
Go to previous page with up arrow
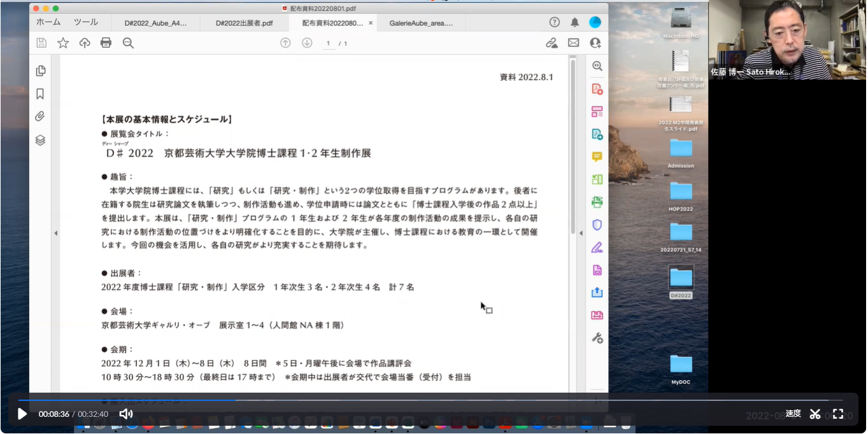coord(285,43)
